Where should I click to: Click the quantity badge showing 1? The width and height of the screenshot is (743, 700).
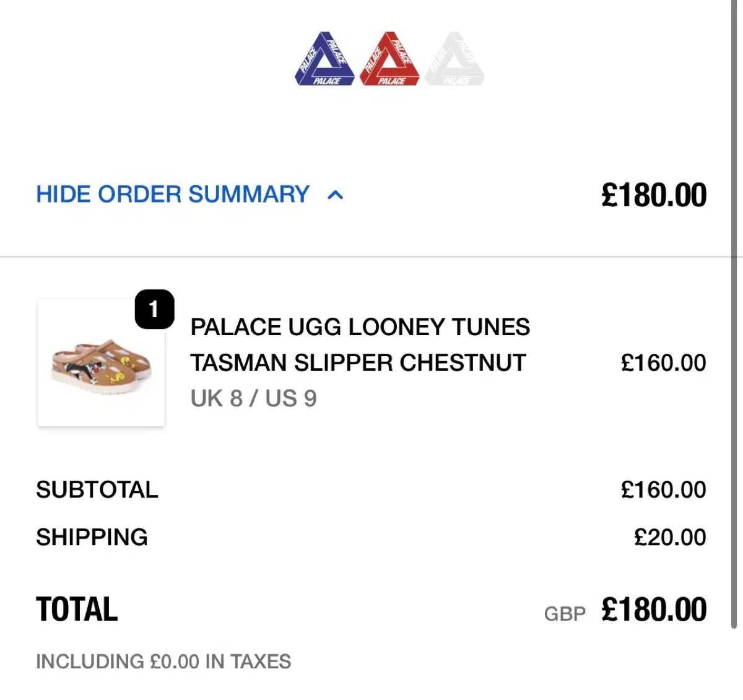tap(154, 309)
